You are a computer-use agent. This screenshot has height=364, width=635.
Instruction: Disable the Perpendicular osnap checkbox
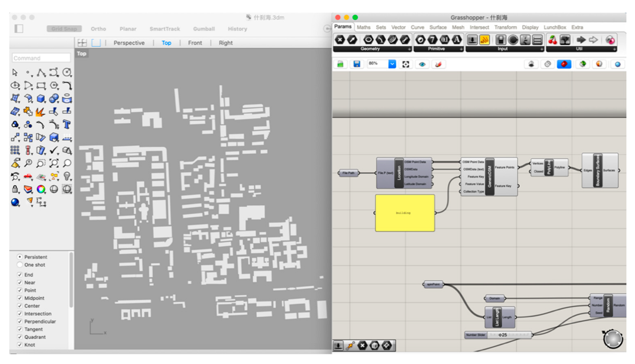point(20,322)
